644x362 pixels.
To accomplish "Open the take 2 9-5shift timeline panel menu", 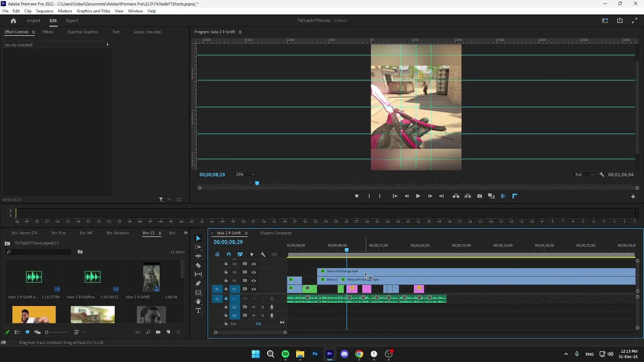I will (x=246, y=233).
